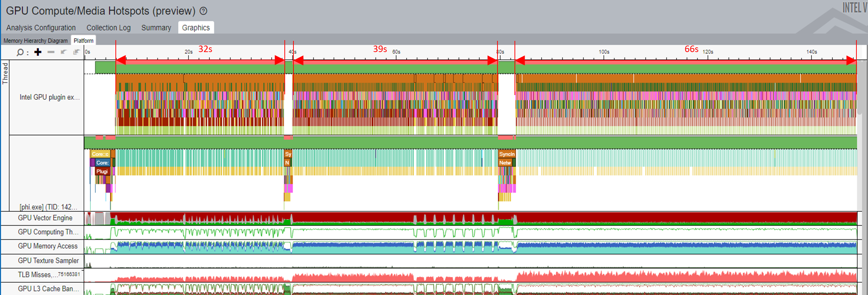The width and height of the screenshot is (868, 295).
Task: Select the blue Core: task block
Action: [102, 163]
